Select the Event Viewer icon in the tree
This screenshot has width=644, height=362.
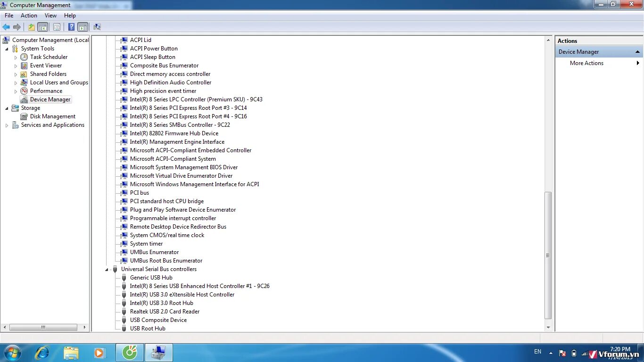pyautogui.click(x=24, y=66)
